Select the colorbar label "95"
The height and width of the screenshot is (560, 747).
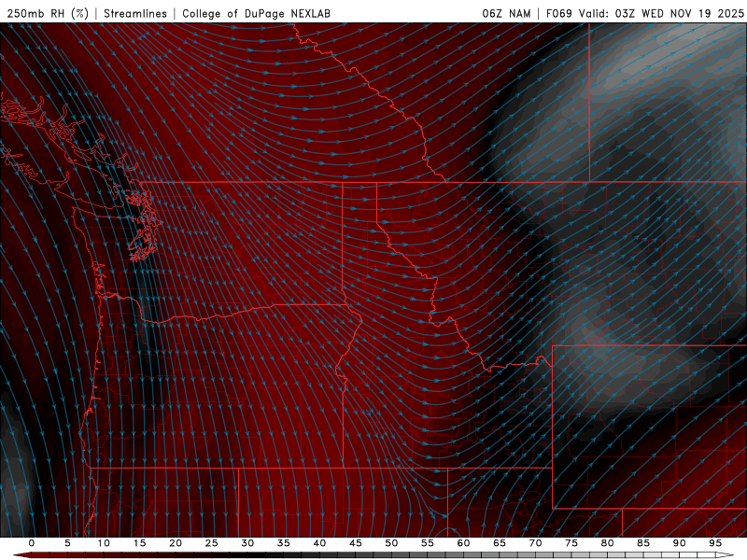point(715,543)
